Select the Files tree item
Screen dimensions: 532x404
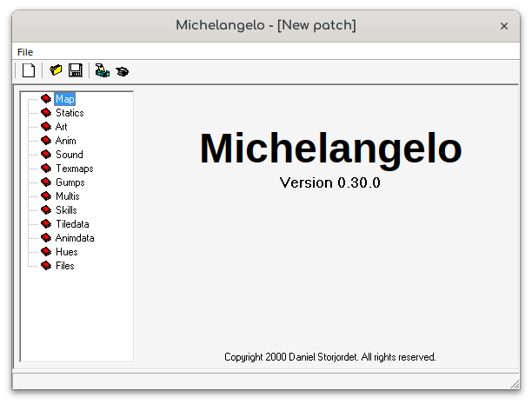(x=65, y=266)
